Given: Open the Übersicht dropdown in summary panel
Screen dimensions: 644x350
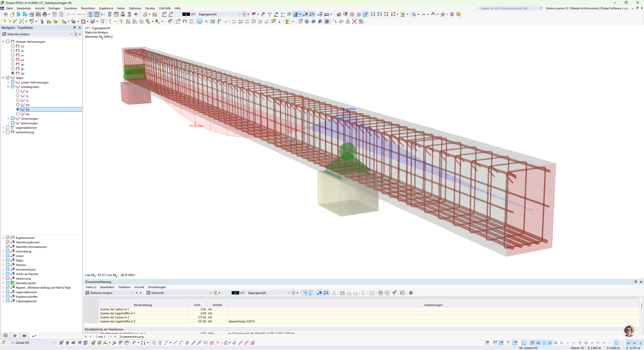Looking at the screenshot, I should [x=211, y=293].
